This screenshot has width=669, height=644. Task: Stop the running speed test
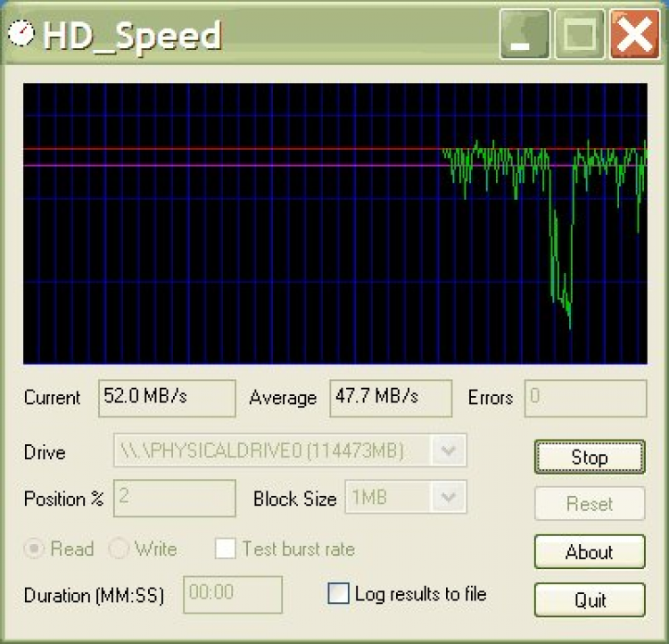590,457
